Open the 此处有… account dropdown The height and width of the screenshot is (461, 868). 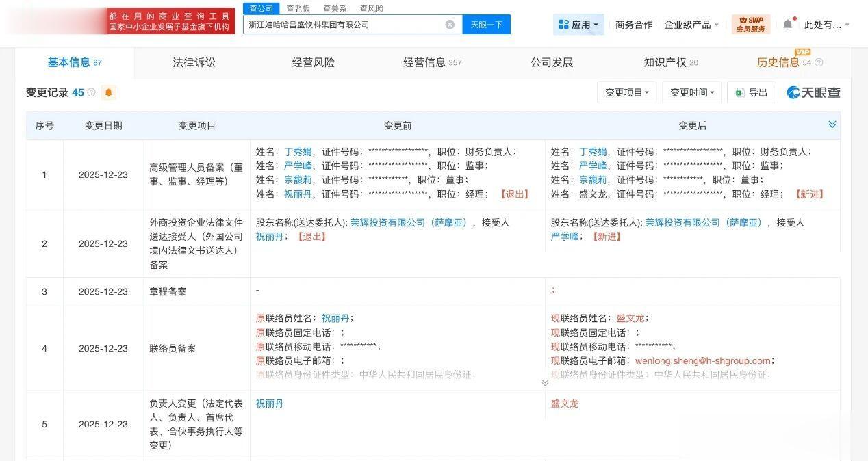(x=827, y=25)
